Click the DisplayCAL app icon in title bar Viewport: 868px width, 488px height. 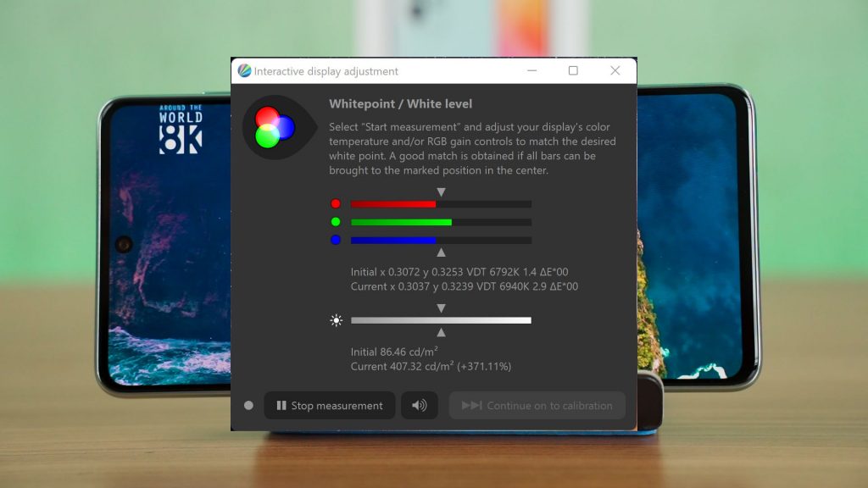(244, 71)
